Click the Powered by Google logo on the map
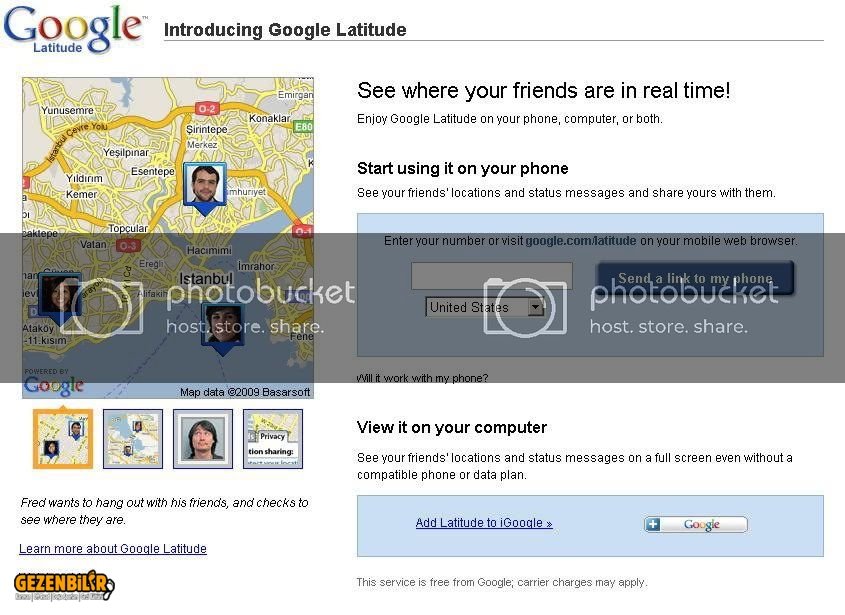This screenshot has height=615, width=845. pyautogui.click(x=53, y=384)
